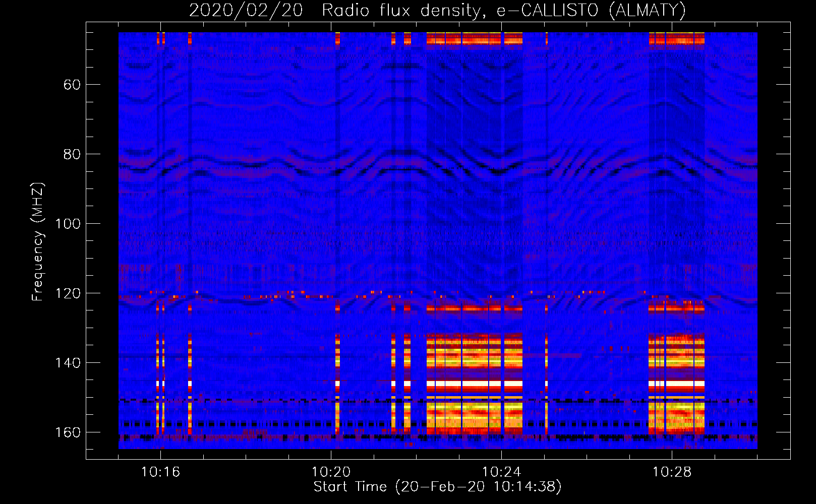Click the 160 MHz frequency tick label
Screen dimensions: 816x504
[68, 432]
